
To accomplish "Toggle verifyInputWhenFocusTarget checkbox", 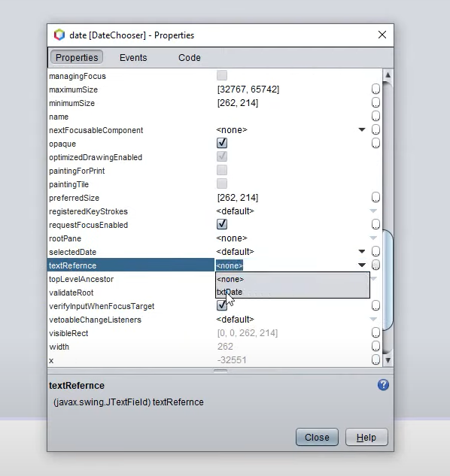I will pos(222,305).
